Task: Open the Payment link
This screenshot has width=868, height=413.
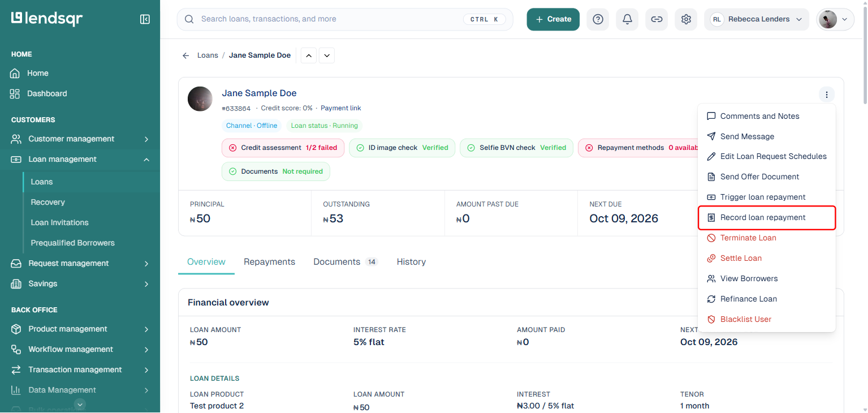Action: [340, 108]
